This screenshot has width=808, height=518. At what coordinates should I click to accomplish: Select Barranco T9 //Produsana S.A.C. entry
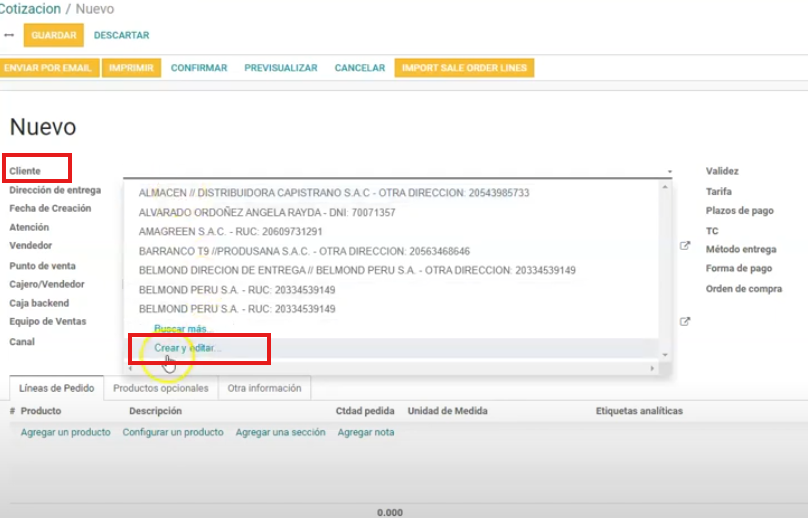coord(304,251)
